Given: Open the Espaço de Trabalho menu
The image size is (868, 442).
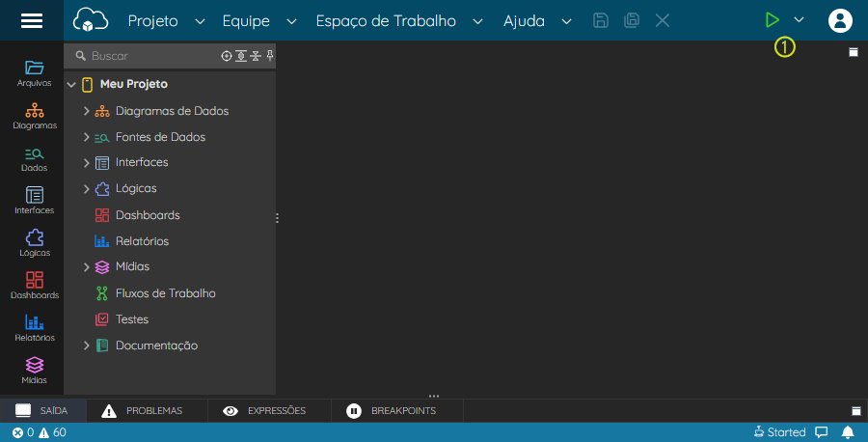Looking at the screenshot, I should tap(386, 21).
